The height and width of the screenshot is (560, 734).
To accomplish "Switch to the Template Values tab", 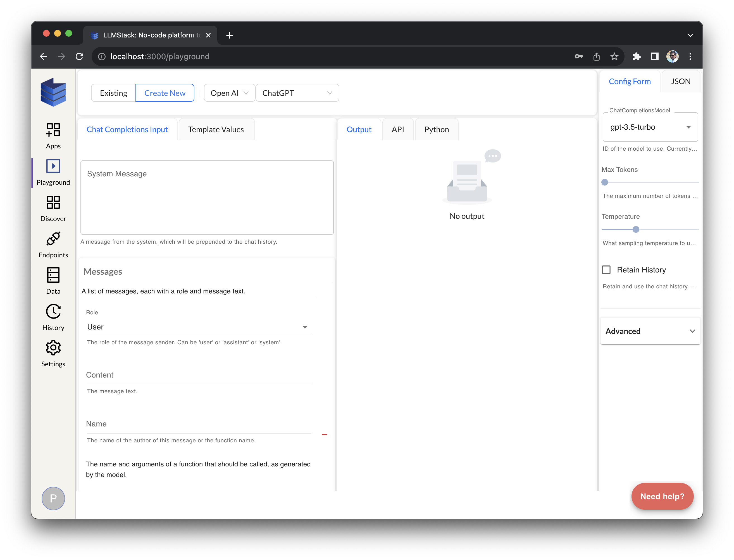I will pyautogui.click(x=216, y=129).
